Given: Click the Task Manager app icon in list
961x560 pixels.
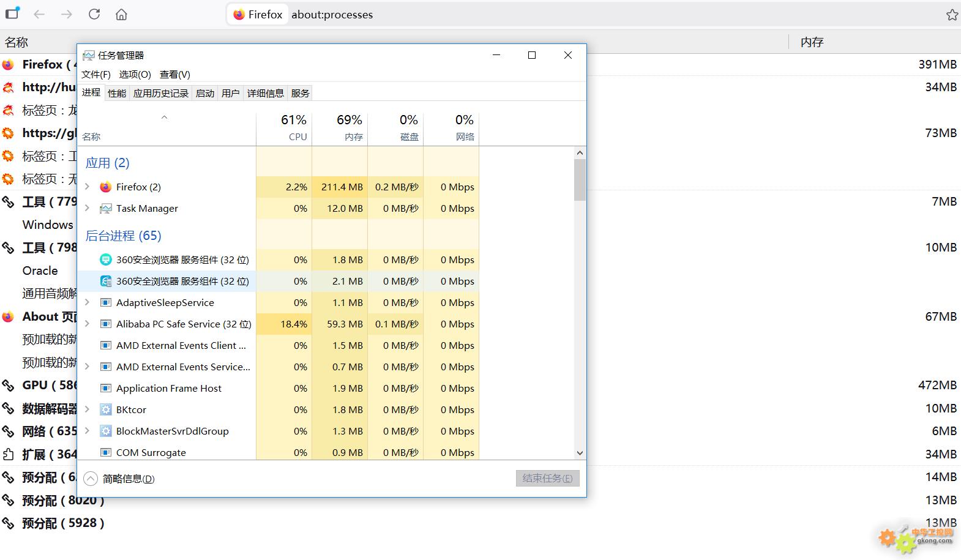Looking at the screenshot, I should (x=106, y=209).
